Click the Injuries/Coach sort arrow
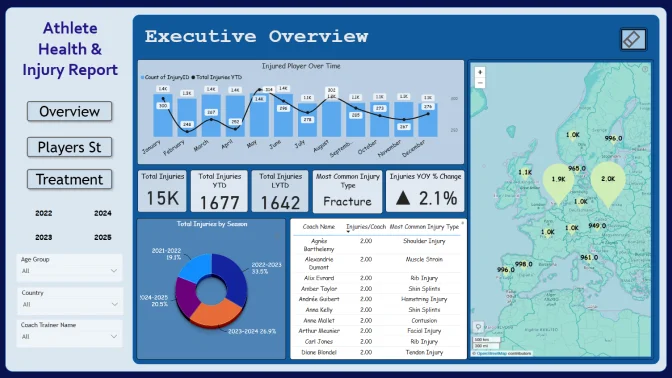The height and width of the screenshot is (378, 672). (348, 232)
